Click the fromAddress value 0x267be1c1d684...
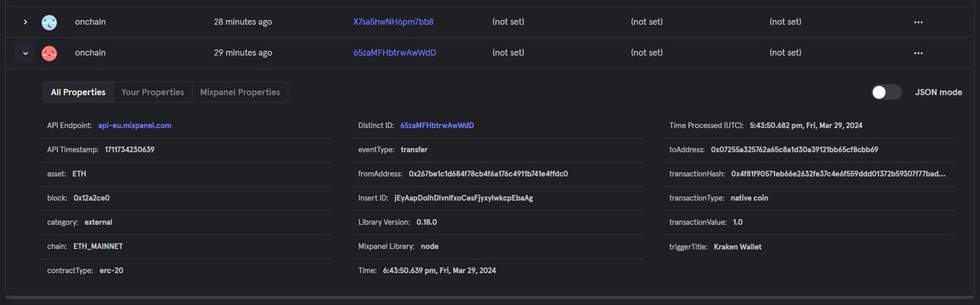Viewport: 980px width, 305px height. click(x=488, y=174)
